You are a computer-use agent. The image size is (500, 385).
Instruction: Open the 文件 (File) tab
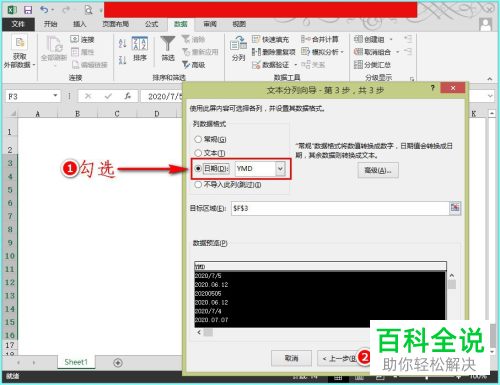tap(18, 24)
